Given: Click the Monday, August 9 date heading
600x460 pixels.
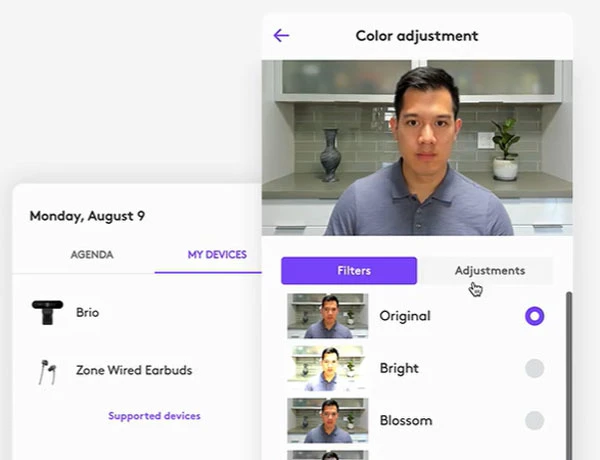Looking at the screenshot, I should (x=87, y=216).
